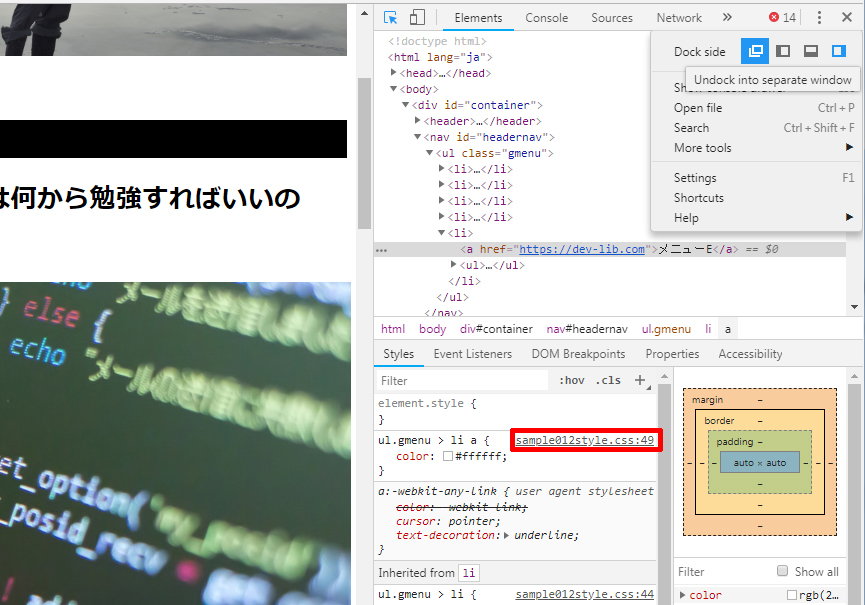Select Settings in the DevTools menu
The width and height of the screenshot is (865, 605).
[x=695, y=178]
